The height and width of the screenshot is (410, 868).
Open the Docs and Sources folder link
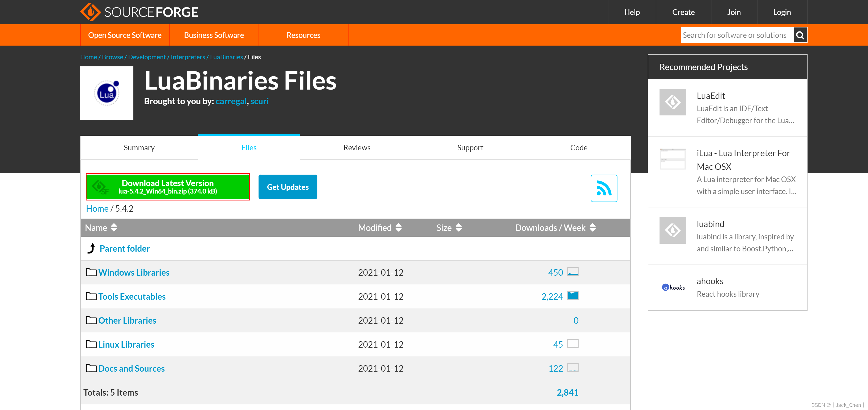pos(132,368)
